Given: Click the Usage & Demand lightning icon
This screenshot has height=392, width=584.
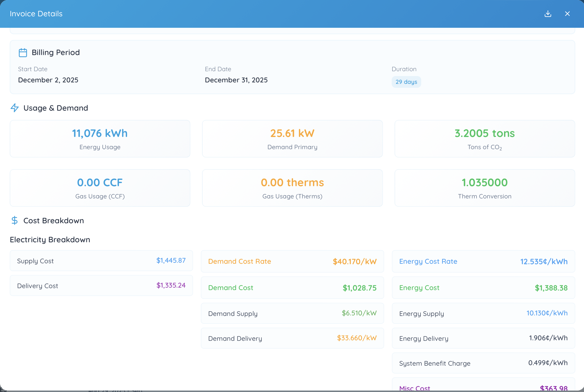Looking at the screenshot, I should point(14,108).
